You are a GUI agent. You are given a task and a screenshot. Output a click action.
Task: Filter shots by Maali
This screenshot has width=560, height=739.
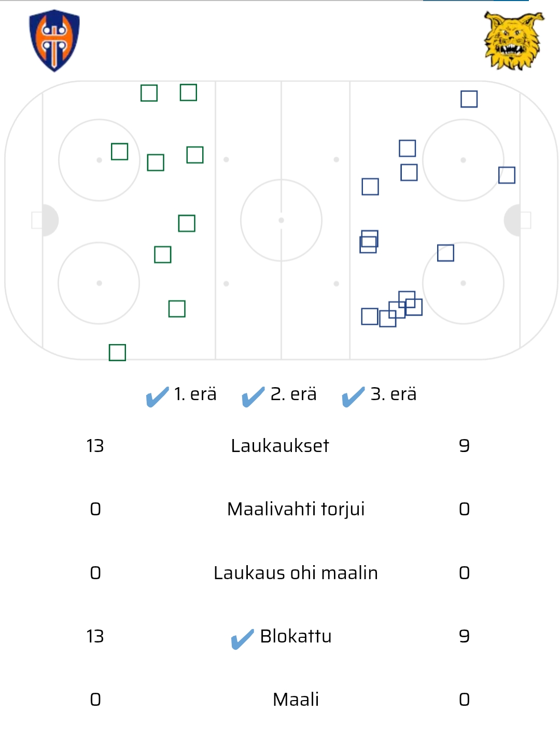tap(296, 700)
